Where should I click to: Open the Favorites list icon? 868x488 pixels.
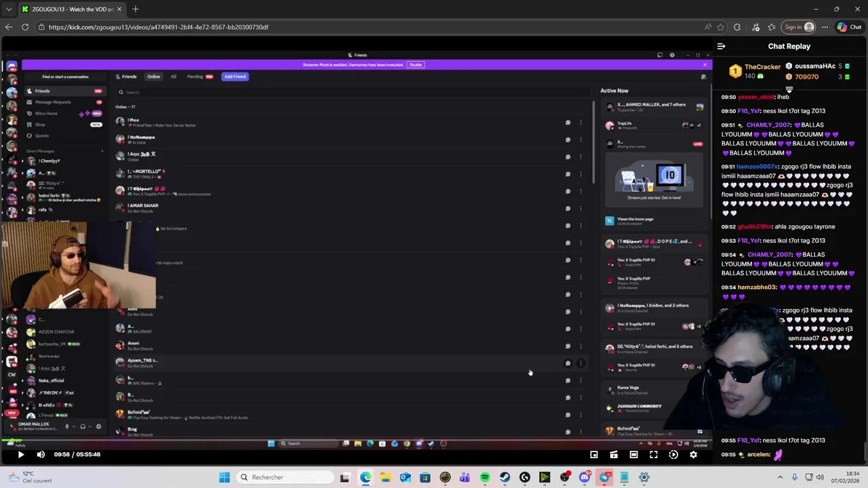click(771, 27)
